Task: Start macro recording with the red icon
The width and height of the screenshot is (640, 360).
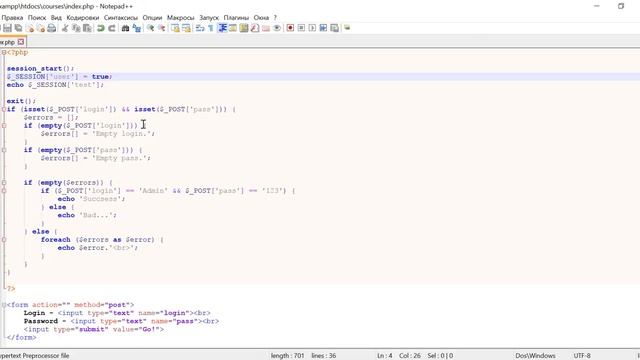Action: coord(290,28)
